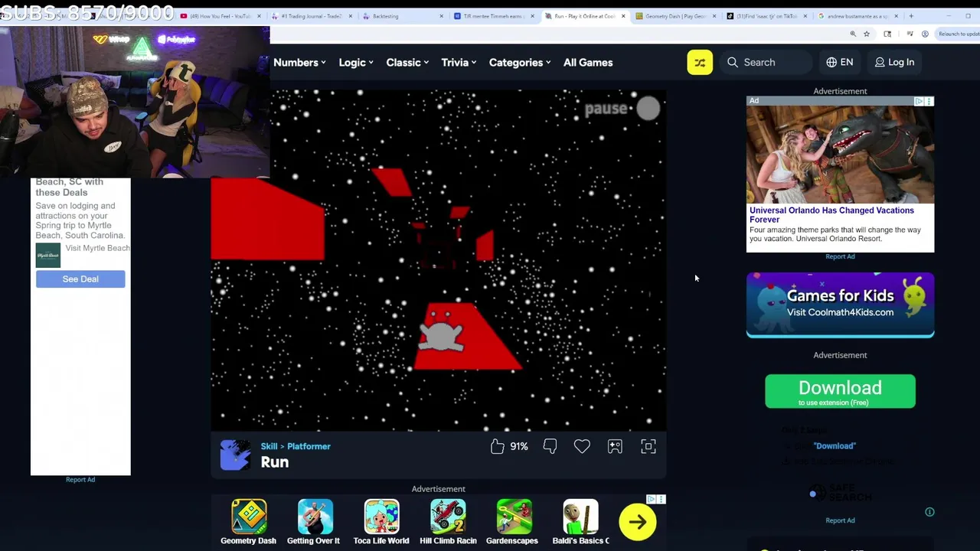This screenshot has width=980, height=551.
Task: Click the info icon below Download ad
Action: pyautogui.click(x=929, y=512)
